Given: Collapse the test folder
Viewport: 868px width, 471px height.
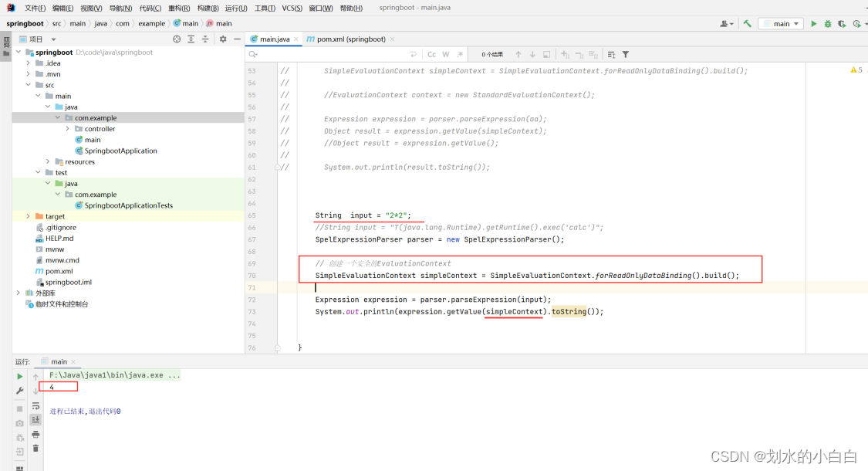Looking at the screenshot, I should point(39,172).
